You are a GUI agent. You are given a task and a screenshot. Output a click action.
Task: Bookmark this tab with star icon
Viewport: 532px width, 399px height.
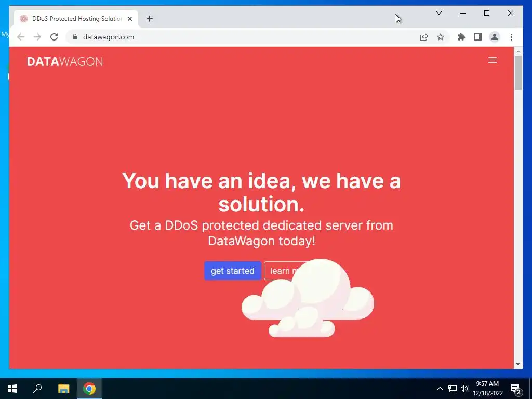pyautogui.click(x=441, y=37)
